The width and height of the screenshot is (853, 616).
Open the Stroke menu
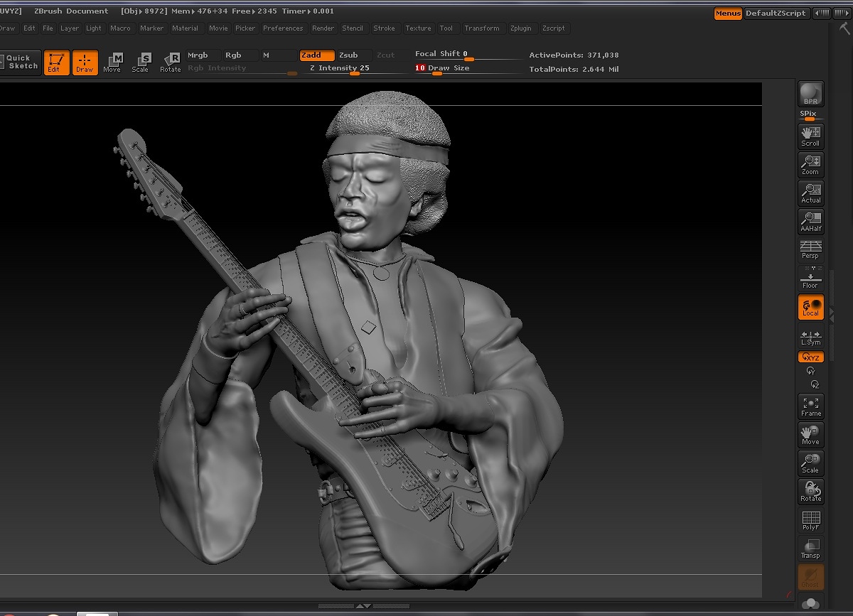click(x=384, y=28)
